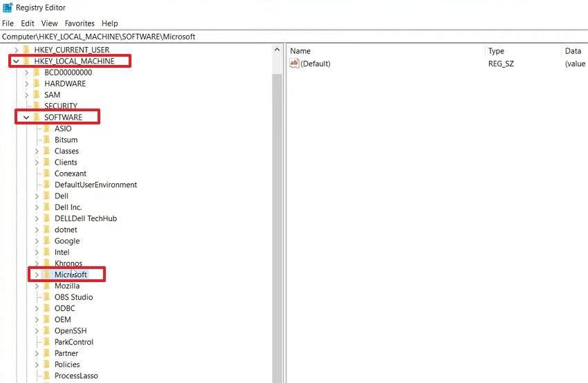Screen dimensions: 588x383
Task: Click the ASIO folder icon
Action: point(46,129)
